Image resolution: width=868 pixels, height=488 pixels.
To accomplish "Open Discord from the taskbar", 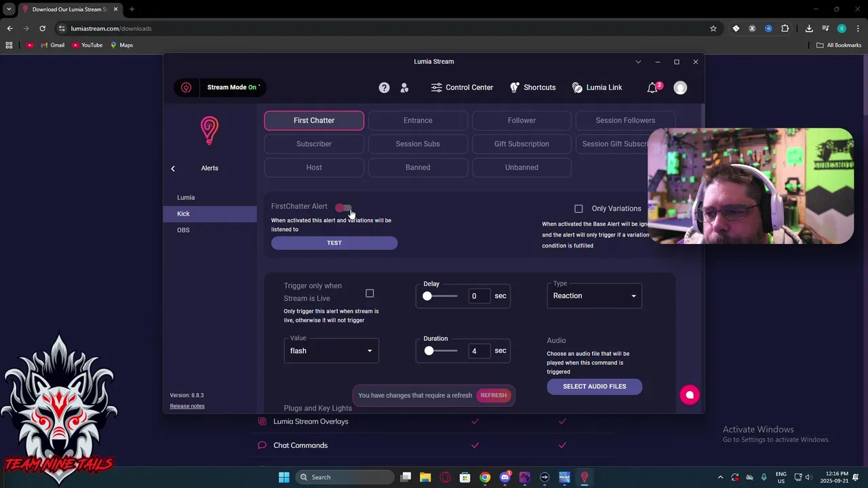I will coord(505,477).
